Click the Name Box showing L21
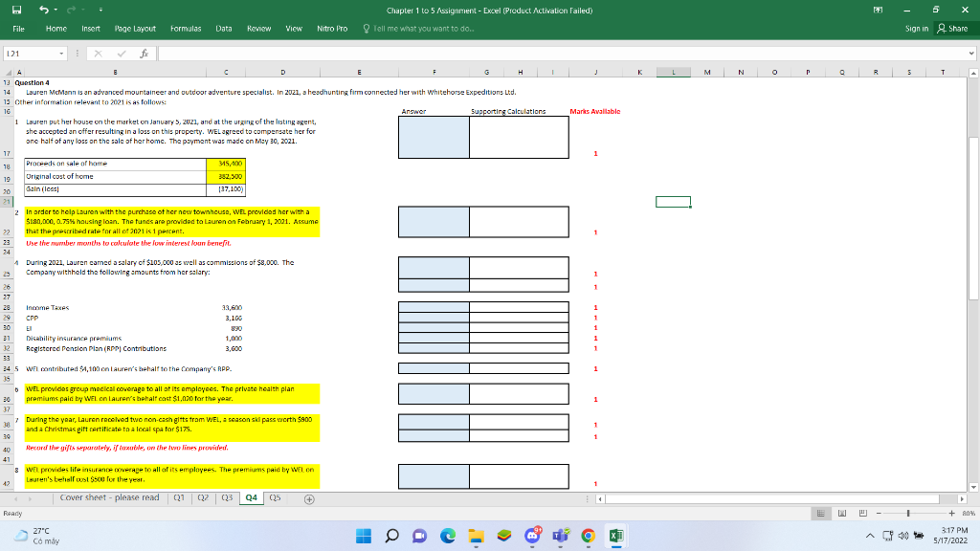Viewport: 980px width, 551px height. point(31,54)
